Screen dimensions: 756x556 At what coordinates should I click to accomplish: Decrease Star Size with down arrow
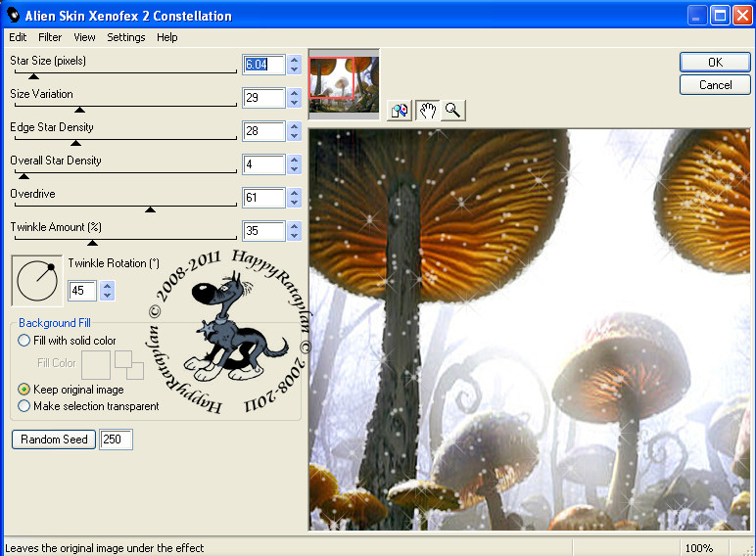pos(294,69)
